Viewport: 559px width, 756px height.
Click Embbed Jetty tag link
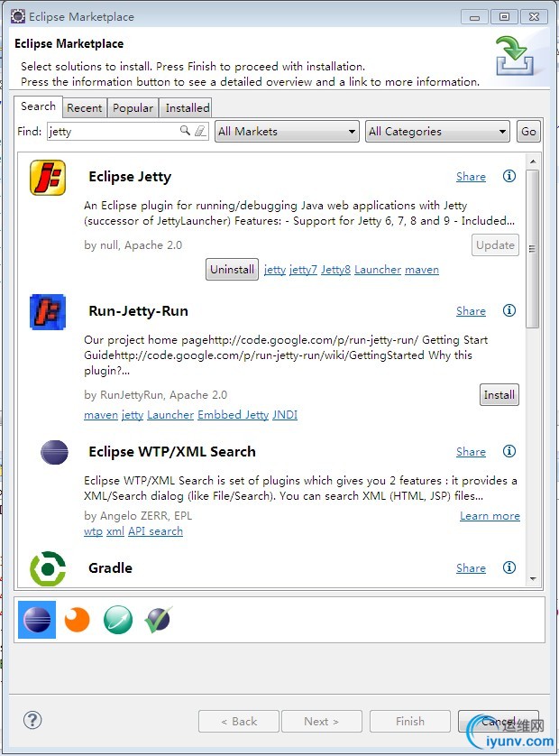point(233,415)
